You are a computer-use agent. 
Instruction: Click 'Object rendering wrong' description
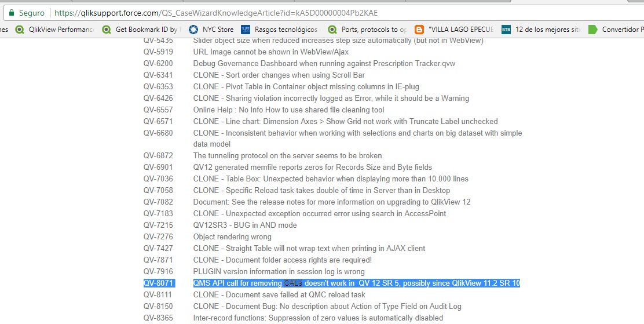(232, 237)
